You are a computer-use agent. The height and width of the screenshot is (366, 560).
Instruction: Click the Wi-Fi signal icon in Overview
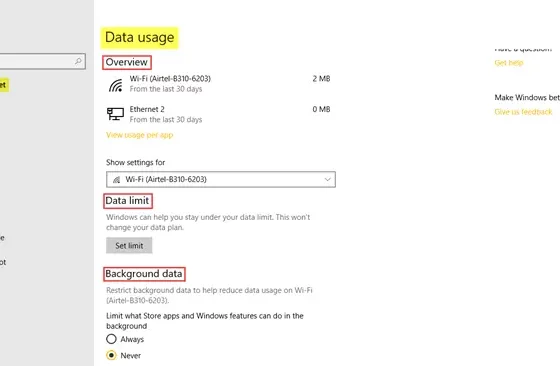(116, 85)
